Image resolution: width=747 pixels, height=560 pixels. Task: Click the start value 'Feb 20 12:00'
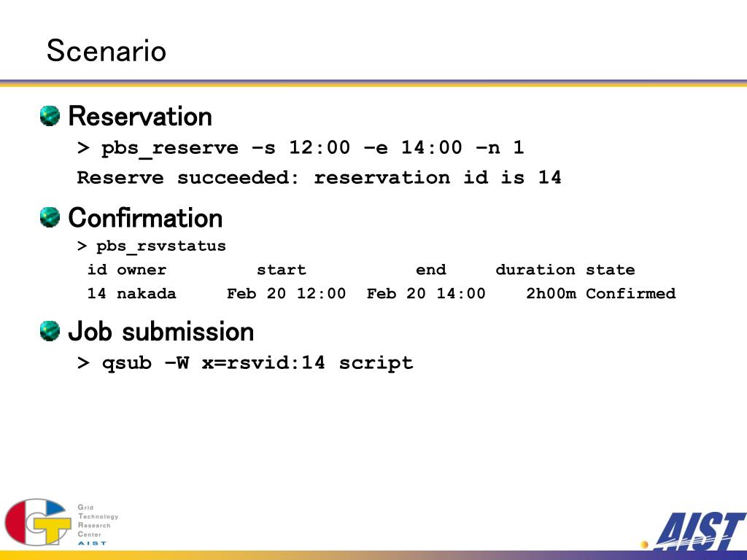coord(286,293)
